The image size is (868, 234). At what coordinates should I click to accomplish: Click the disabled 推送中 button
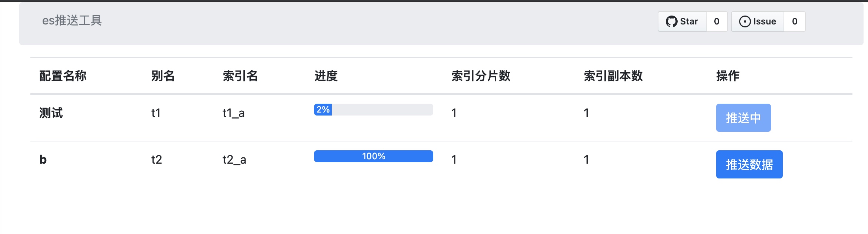click(743, 118)
